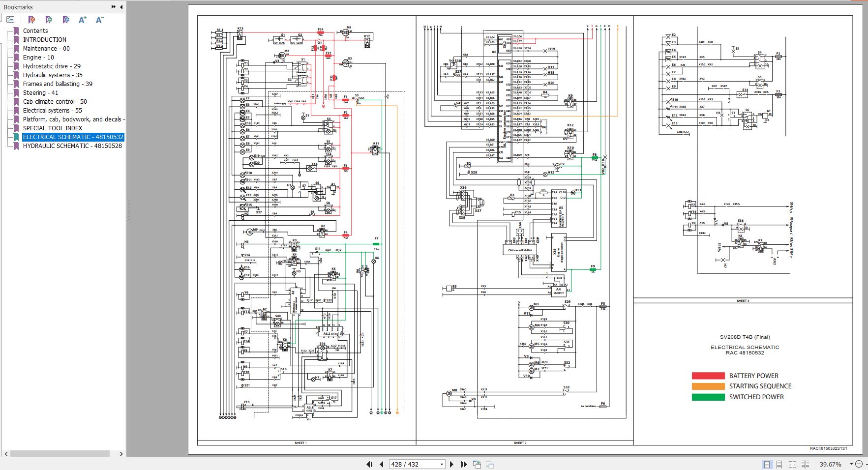Collapse the Bookmarks panel with left arrow
Screen dimensions: 868x470
coord(121,7)
